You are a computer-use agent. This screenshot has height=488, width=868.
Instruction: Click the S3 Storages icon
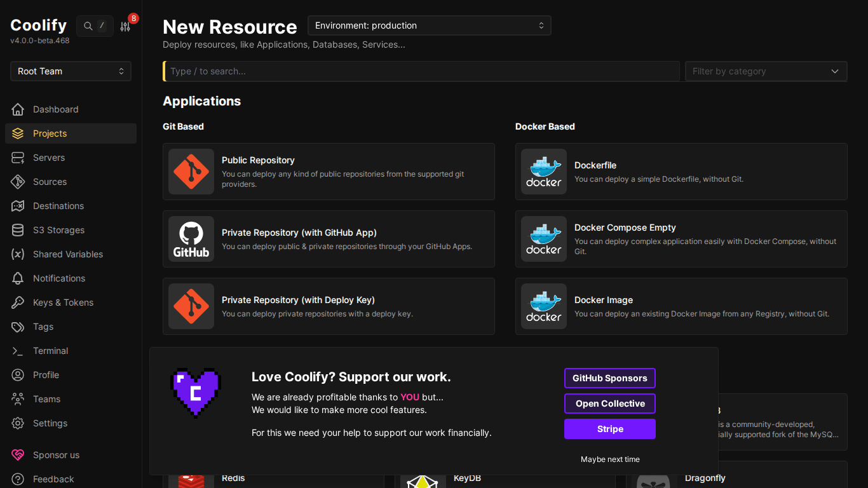[18, 230]
